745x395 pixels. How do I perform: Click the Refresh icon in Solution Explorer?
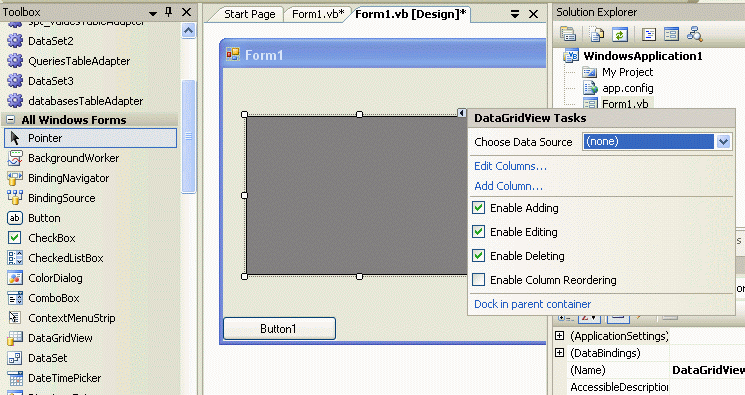coord(620,34)
